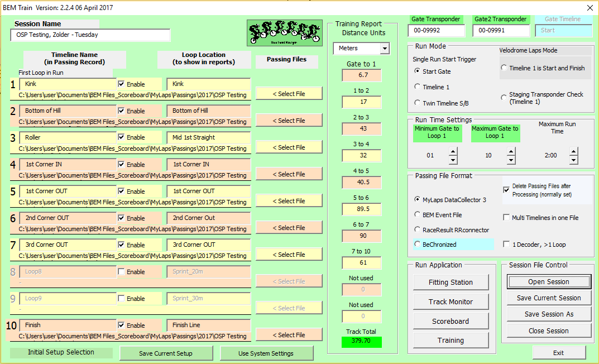Launch the Training application
599x364 pixels.
point(451,341)
